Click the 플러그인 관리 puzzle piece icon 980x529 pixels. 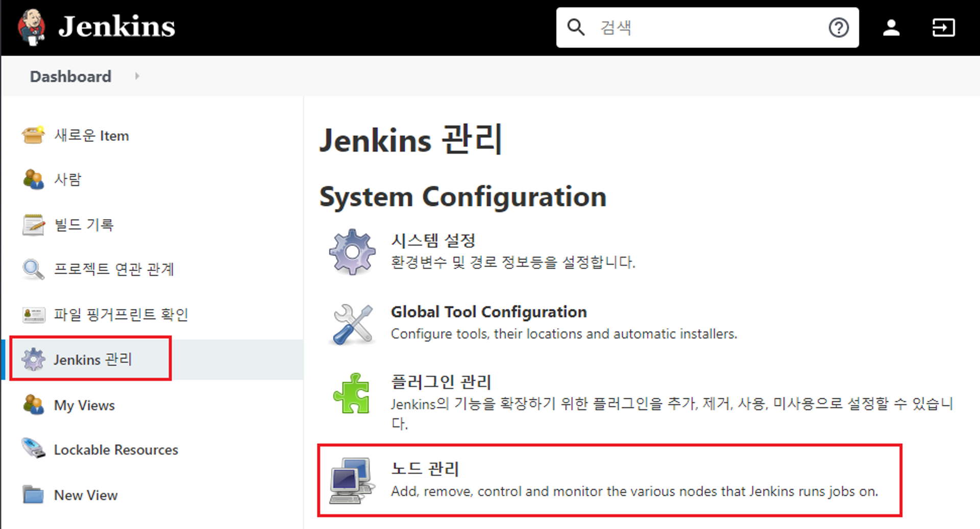[x=352, y=393]
